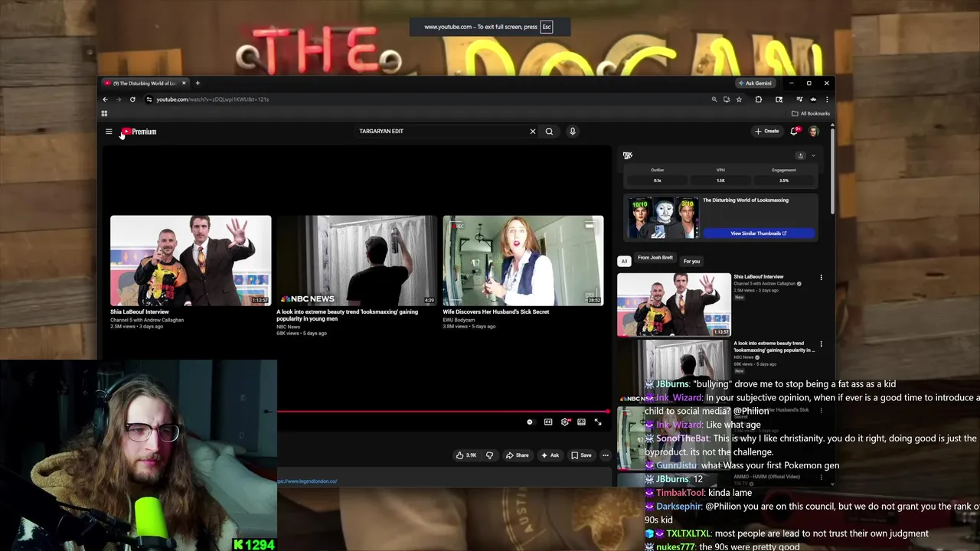The image size is (980, 551).
Task: Play the NBC News looksmaxxing end-screen video
Action: coord(357,261)
